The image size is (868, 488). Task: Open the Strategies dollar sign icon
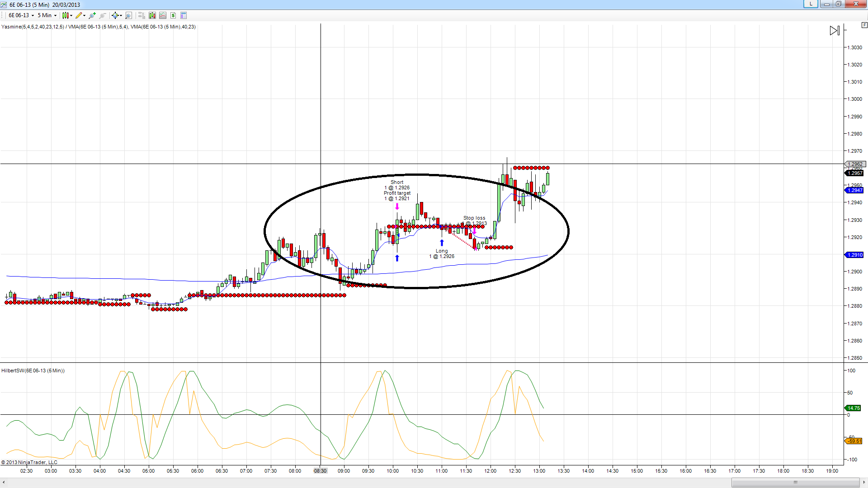tap(173, 15)
